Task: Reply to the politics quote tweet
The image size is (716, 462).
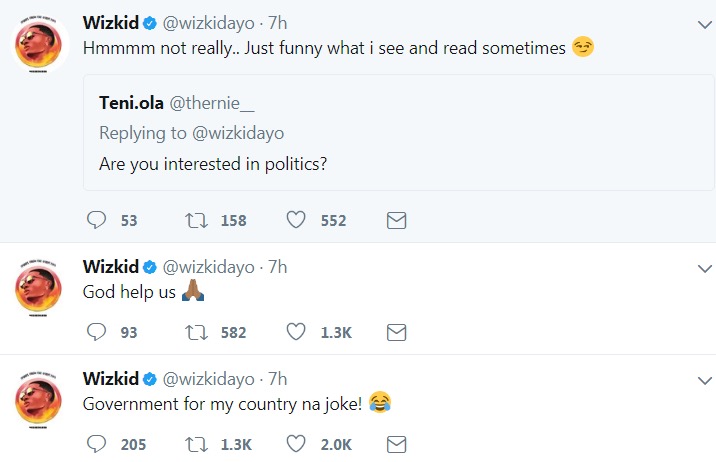Action: 97,220
